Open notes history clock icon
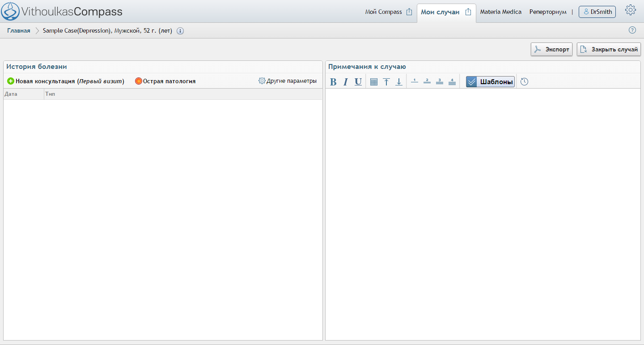This screenshot has width=644, height=345. coord(525,82)
